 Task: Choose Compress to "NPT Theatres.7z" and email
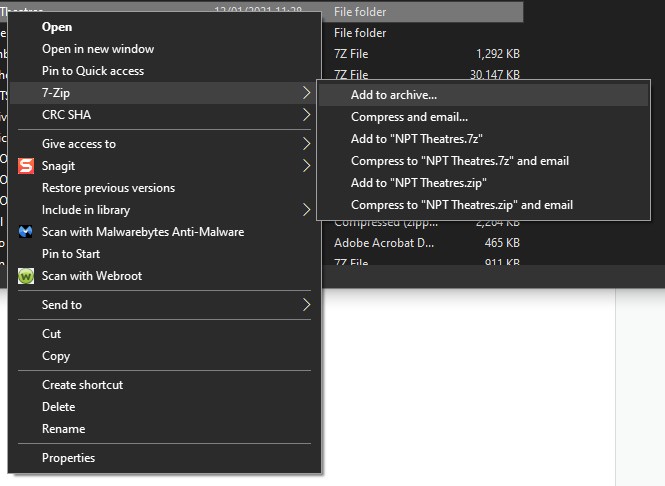click(483, 161)
